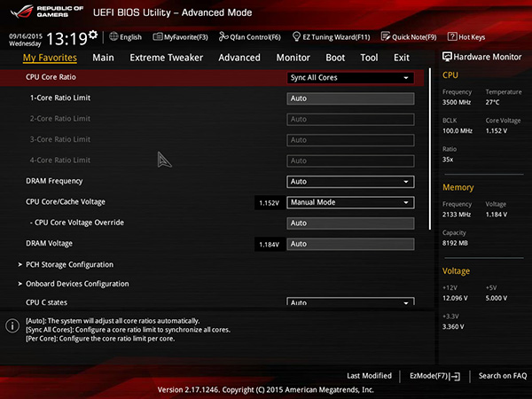Click the 09/16/2015 date text
Viewport: 532px width, 399px height.
(26, 36)
